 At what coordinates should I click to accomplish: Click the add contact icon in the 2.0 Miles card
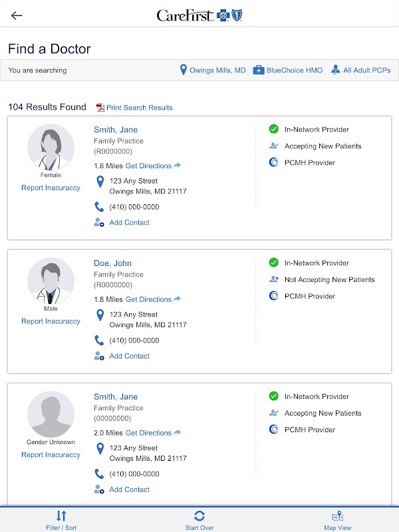pos(99,489)
